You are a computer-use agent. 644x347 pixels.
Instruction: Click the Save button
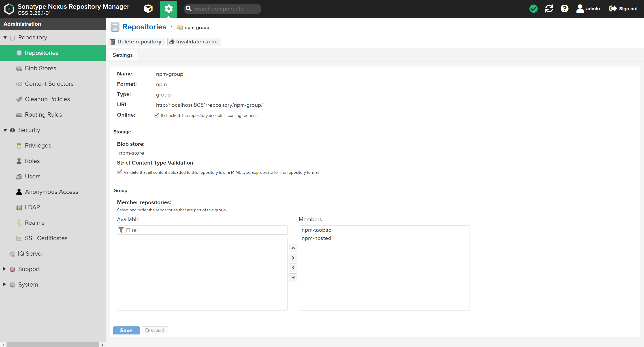(126, 330)
